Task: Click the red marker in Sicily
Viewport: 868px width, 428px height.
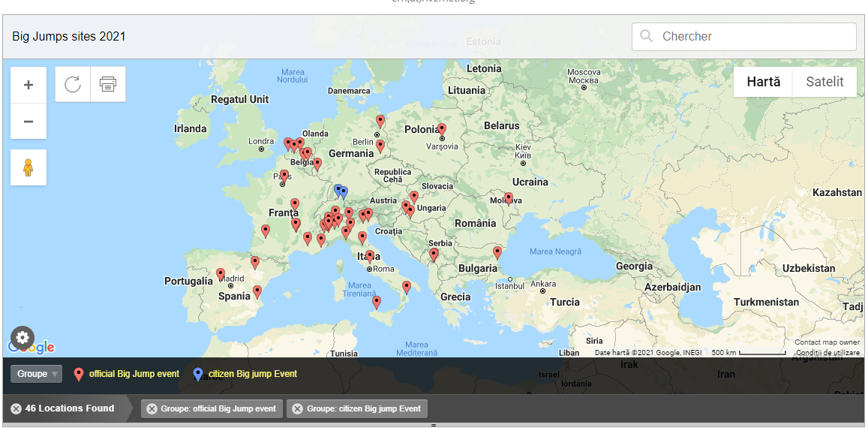Action: tap(377, 302)
